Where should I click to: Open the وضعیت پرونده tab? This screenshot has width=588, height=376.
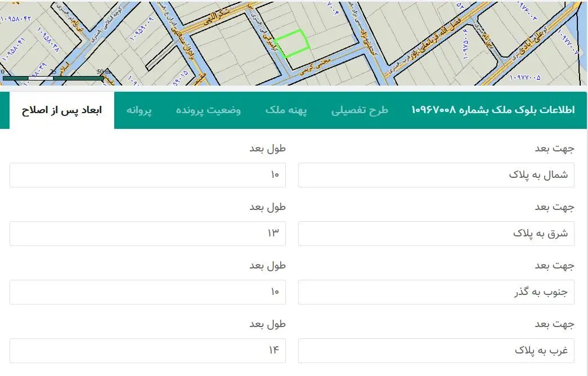point(208,110)
